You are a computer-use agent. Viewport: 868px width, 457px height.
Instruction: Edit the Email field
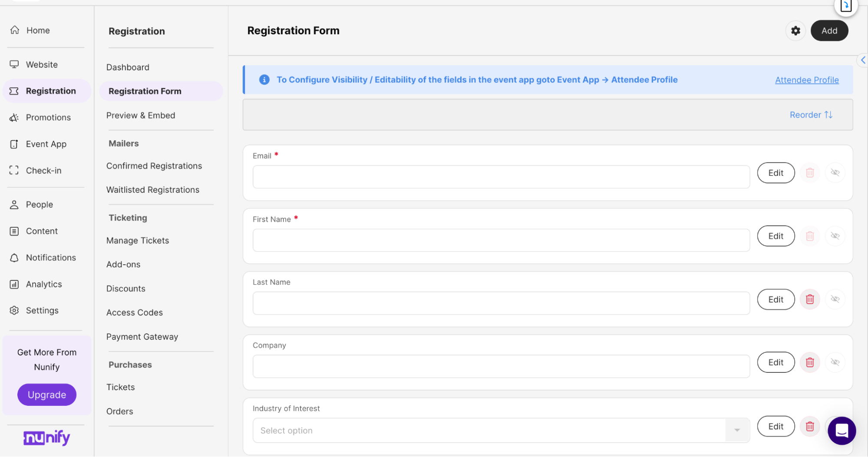pos(776,173)
